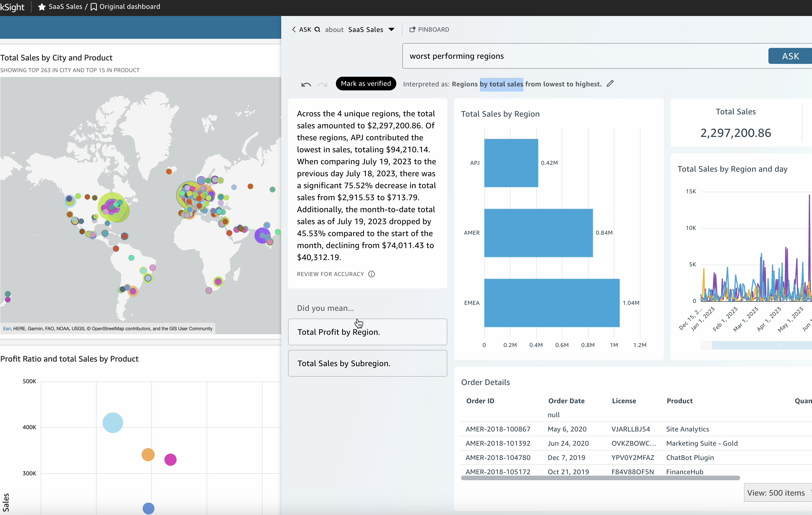Open the View: 500 items dropdown

(777, 493)
